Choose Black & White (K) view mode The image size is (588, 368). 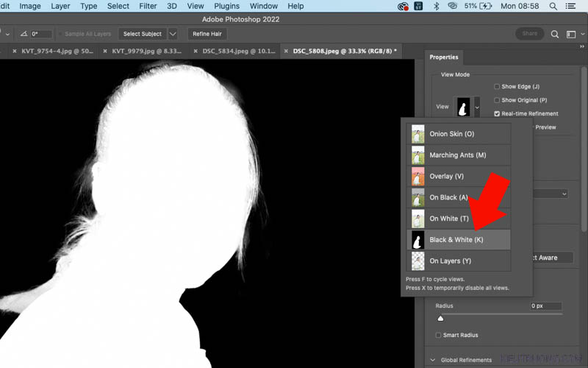click(x=459, y=240)
